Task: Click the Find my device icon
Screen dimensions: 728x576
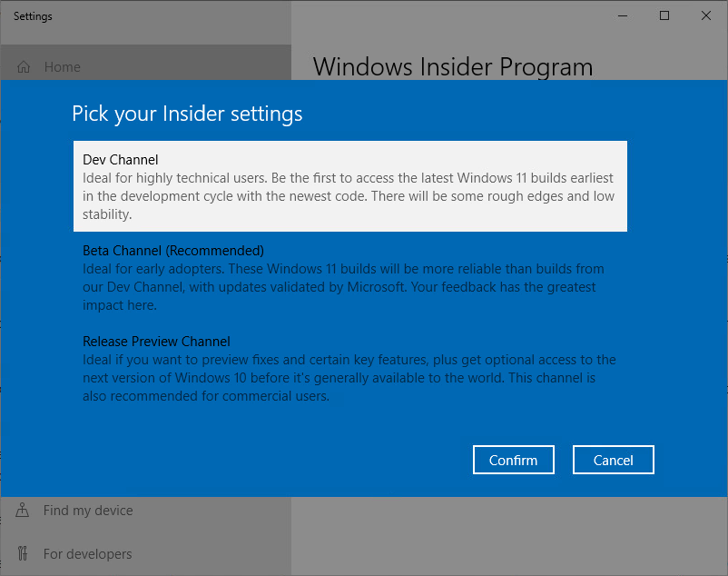Action: 23,510
